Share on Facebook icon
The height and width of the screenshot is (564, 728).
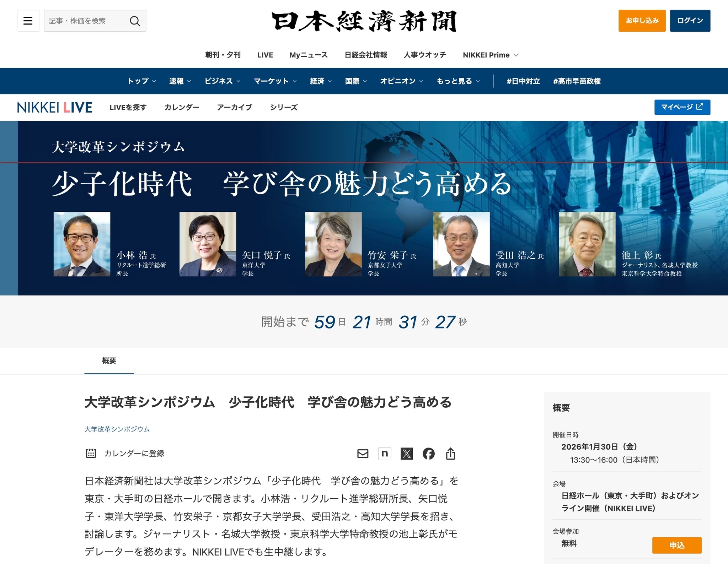pos(429,454)
